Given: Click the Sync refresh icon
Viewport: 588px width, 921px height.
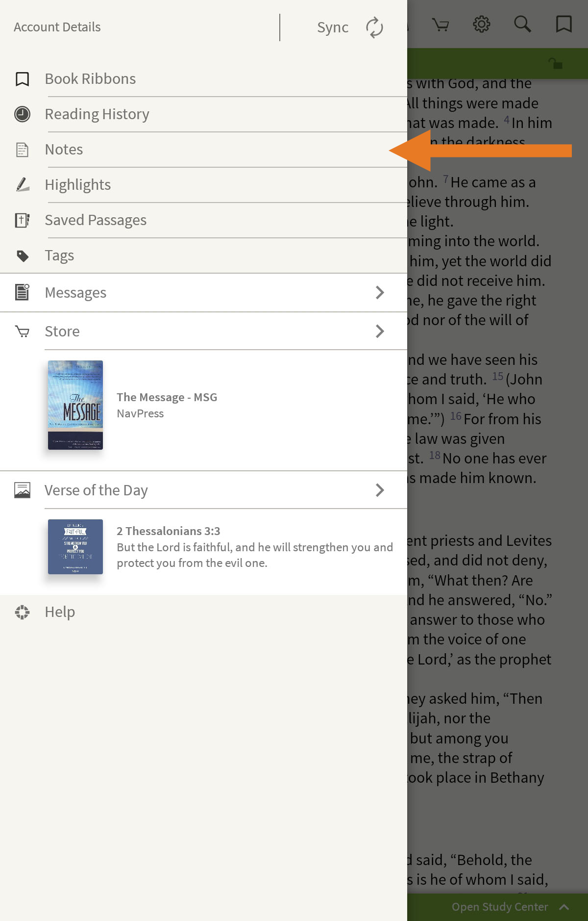Looking at the screenshot, I should tap(375, 27).
